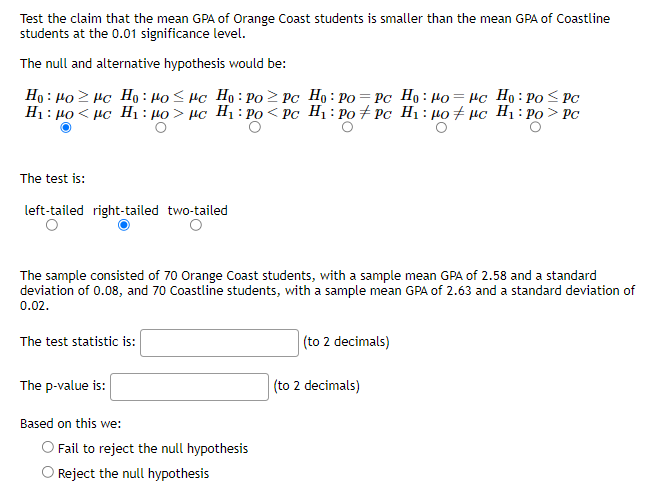Click the 'left-tailed' label text
This screenshot has height=500, width=671.
coord(54,211)
